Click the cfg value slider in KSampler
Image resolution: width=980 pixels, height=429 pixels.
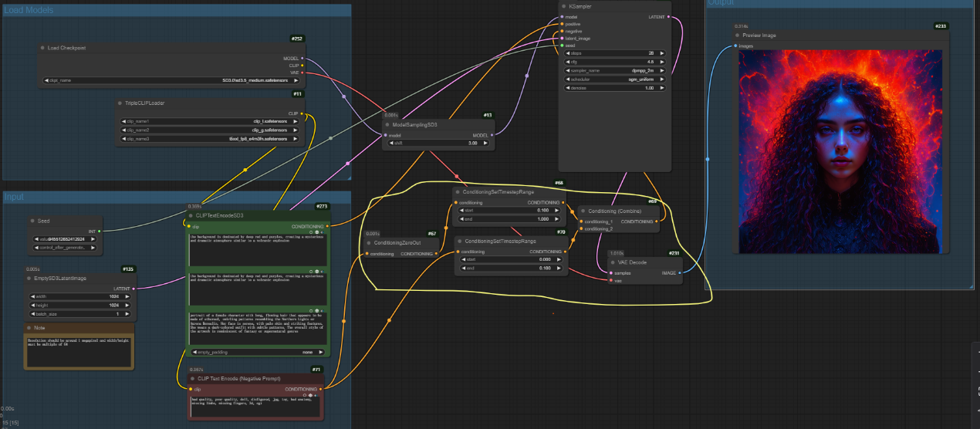[x=615, y=62]
